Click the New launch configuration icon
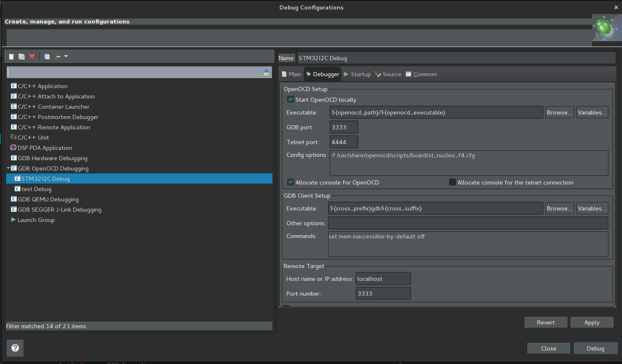 (12, 56)
